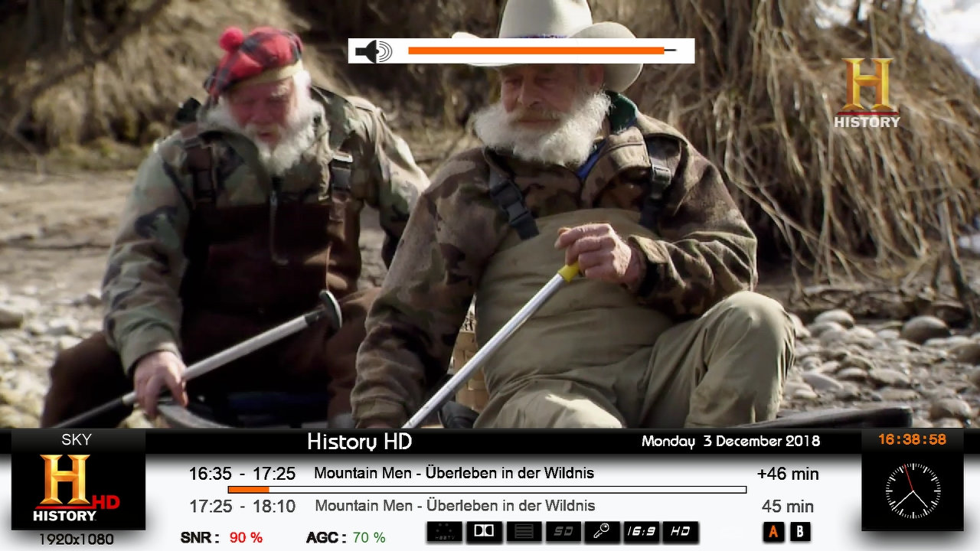Click the encryption key icon
Screen dimensions: 980x551
click(x=602, y=532)
